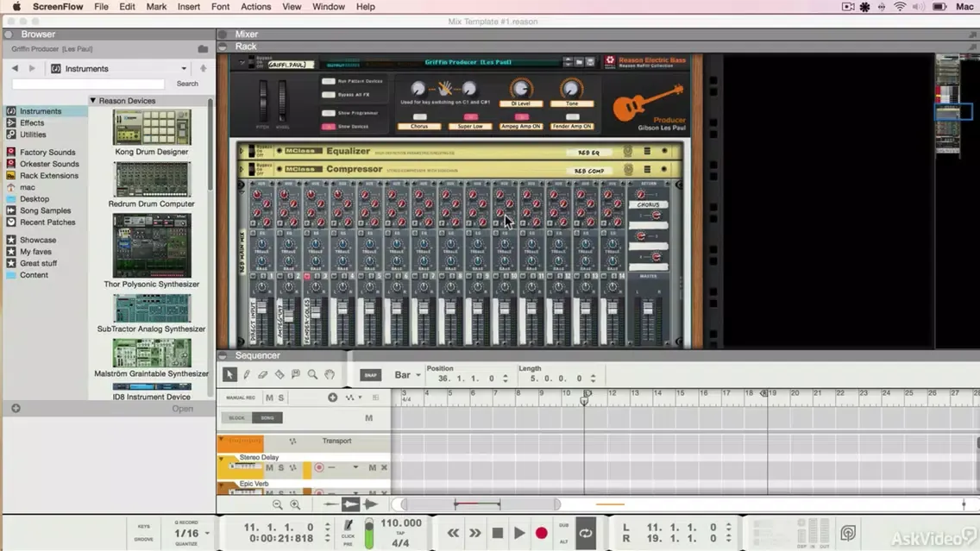Switch to SONG mode
This screenshot has width=980, height=551.
267,418
